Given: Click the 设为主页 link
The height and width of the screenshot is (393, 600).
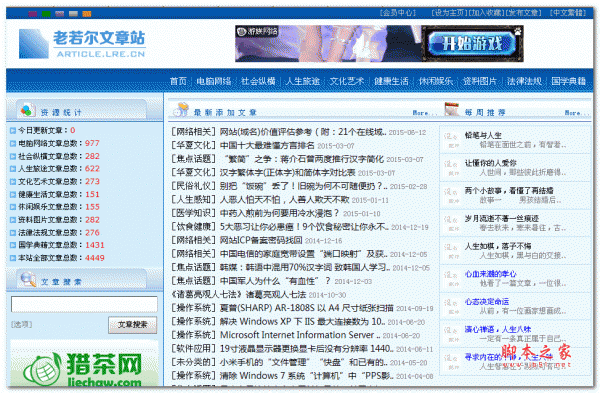Looking at the screenshot, I should (x=450, y=13).
